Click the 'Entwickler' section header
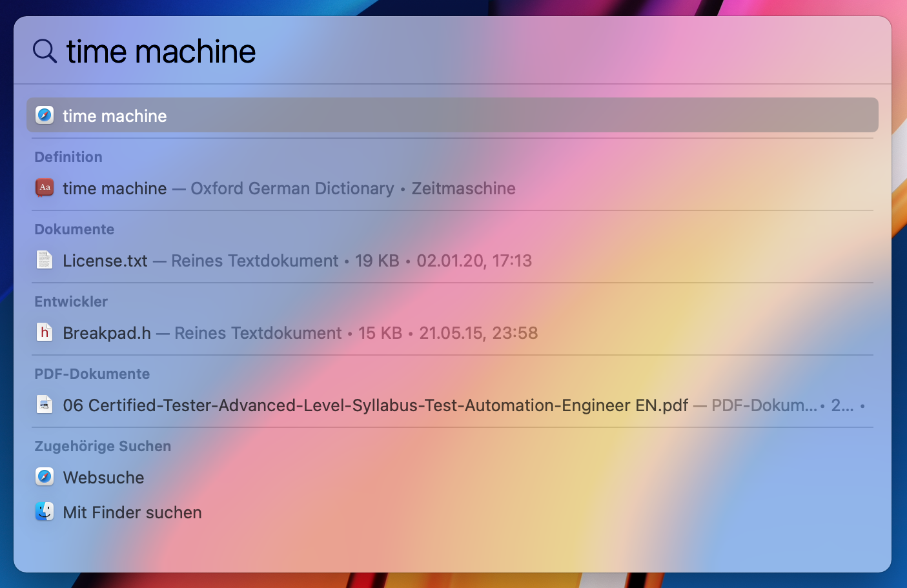907x588 pixels. point(71,301)
